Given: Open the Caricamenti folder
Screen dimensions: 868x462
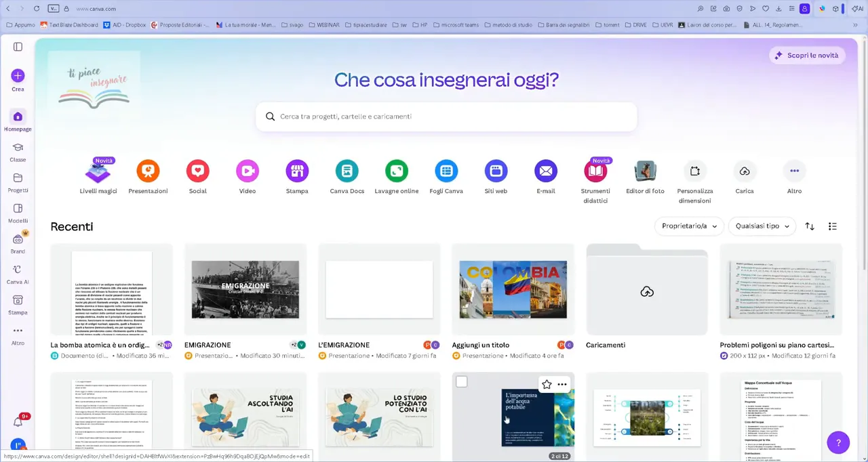Looking at the screenshot, I should (647, 289).
